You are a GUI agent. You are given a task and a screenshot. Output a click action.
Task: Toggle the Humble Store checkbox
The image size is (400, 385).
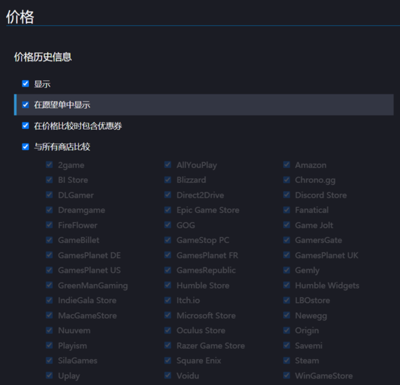[168, 285]
